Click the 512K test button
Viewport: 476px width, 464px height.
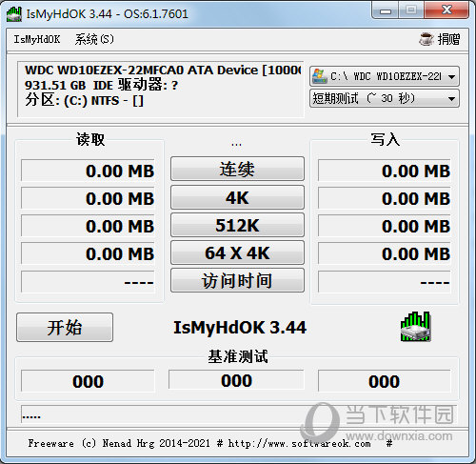coord(237,225)
